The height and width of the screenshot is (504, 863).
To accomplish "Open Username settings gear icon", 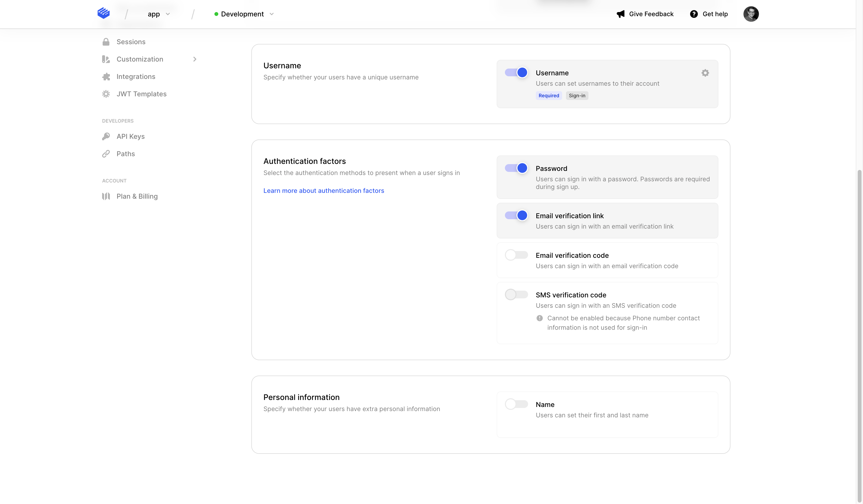I will point(705,73).
